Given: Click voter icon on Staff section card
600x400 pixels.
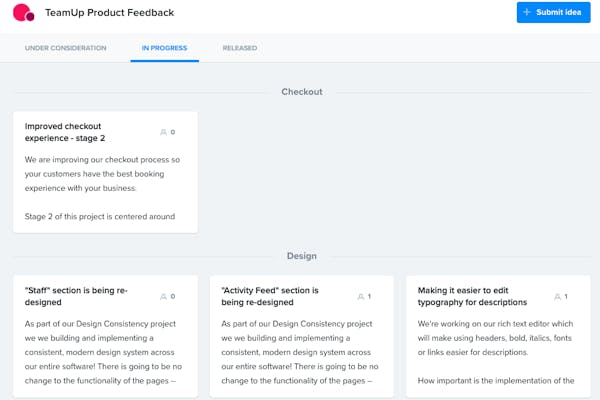Looking at the screenshot, I should click(163, 297).
